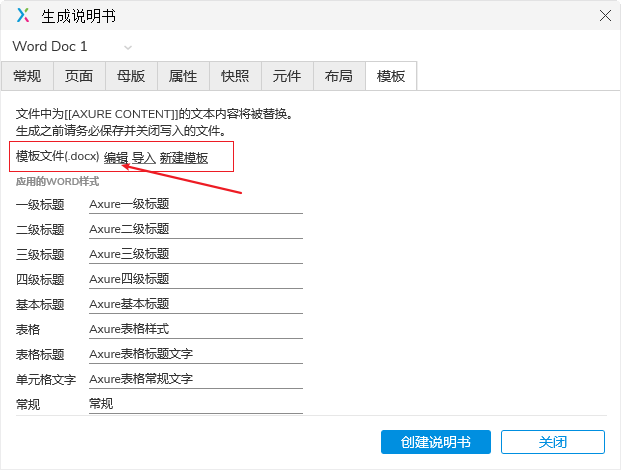Image resolution: width=621 pixels, height=470 pixels.
Task: Click the 模板文件(.docx) label
Action: [57, 156]
